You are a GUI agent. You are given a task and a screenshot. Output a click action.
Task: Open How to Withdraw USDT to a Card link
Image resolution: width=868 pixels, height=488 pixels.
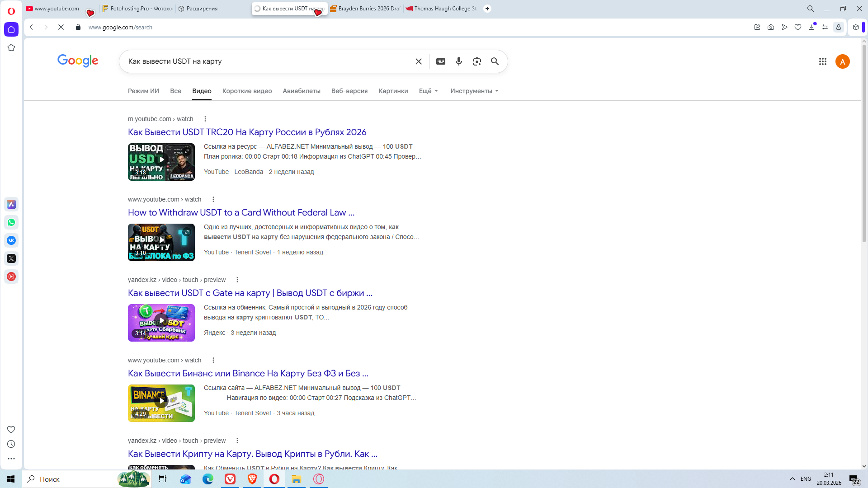click(241, 212)
